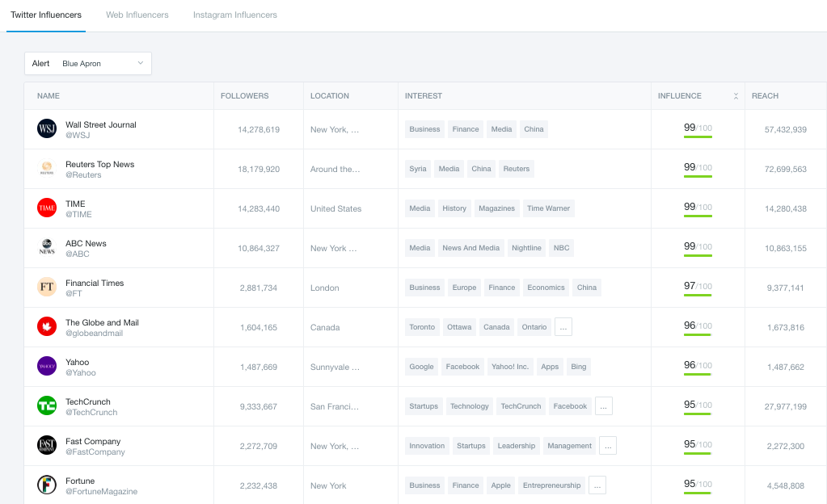
Task: Select the Europe tag for Financial Times
Action: (464, 288)
